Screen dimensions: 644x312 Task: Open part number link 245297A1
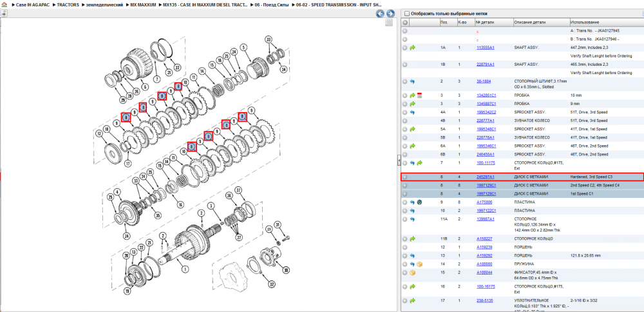coord(485,177)
